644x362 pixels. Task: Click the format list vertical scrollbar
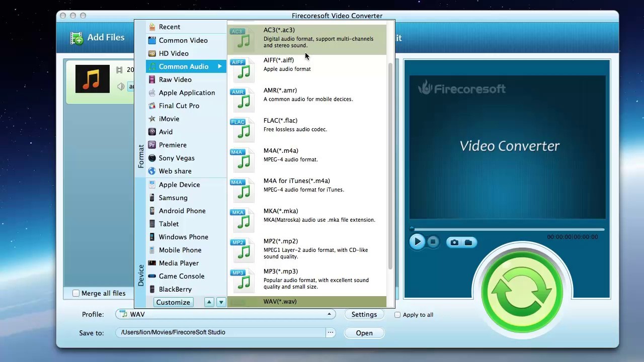(x=390, y=166)
